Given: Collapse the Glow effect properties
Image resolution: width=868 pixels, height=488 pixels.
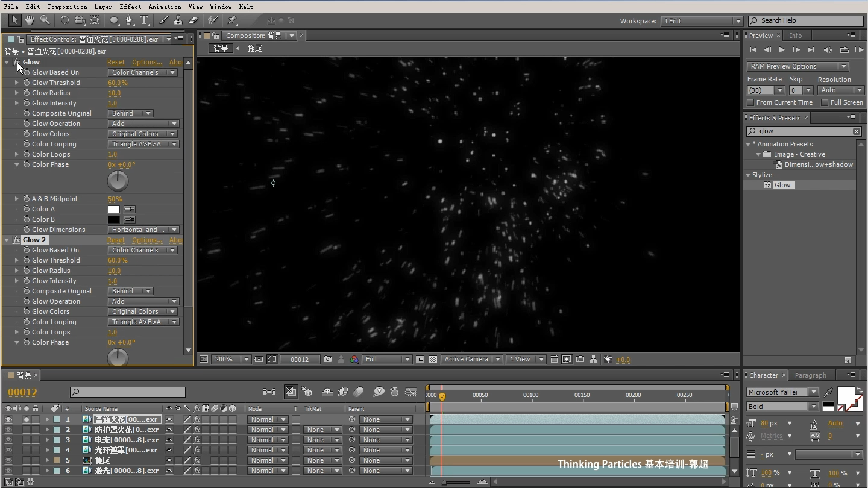Looking at the screenshot, I should 7,62.
